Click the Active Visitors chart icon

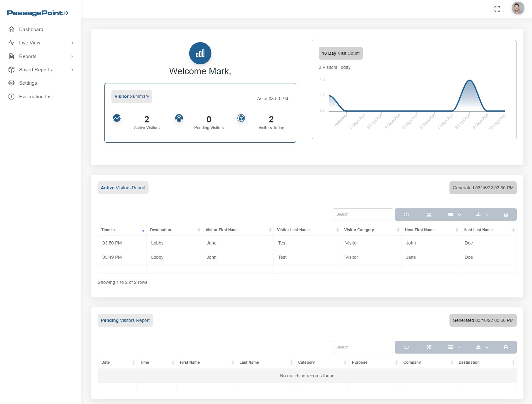tap(117, 118)
